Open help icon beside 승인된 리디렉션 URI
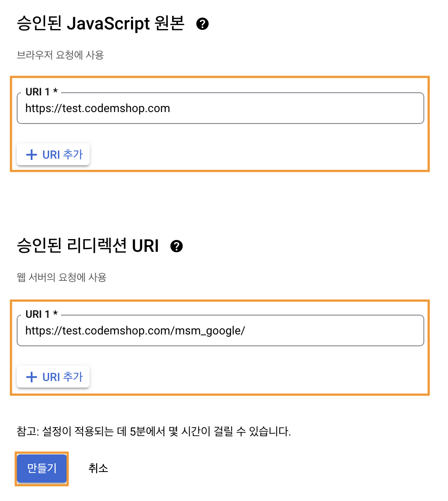The width and height of the screenshot is (448, 501). point(176,246)
